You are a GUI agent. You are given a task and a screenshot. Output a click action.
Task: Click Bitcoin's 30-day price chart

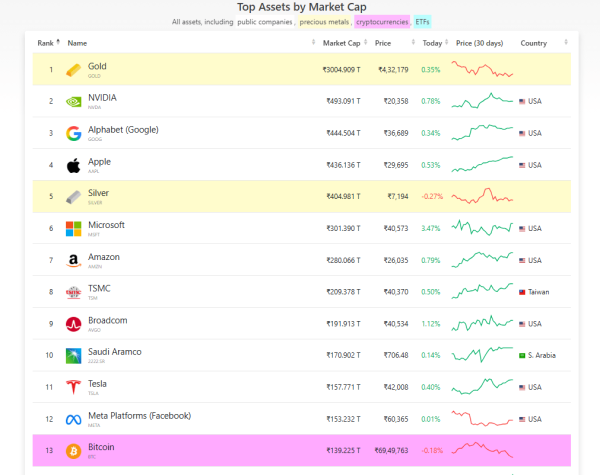tap(482, 450)
